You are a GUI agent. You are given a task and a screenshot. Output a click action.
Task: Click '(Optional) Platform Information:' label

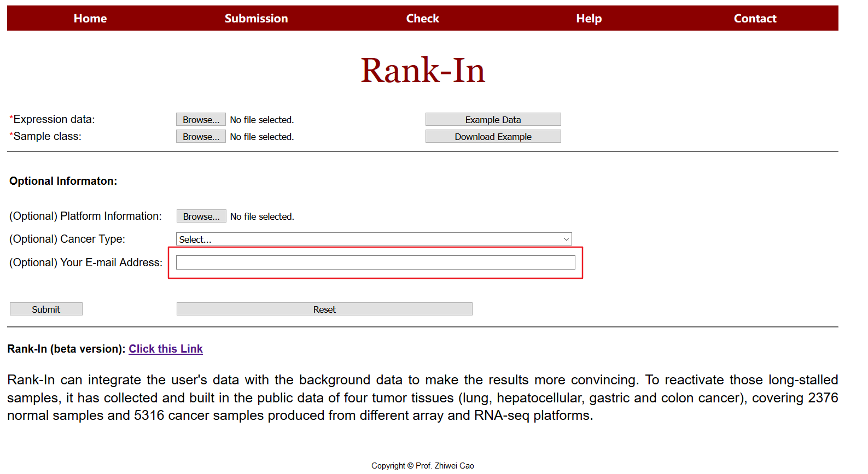pos(85,216)
